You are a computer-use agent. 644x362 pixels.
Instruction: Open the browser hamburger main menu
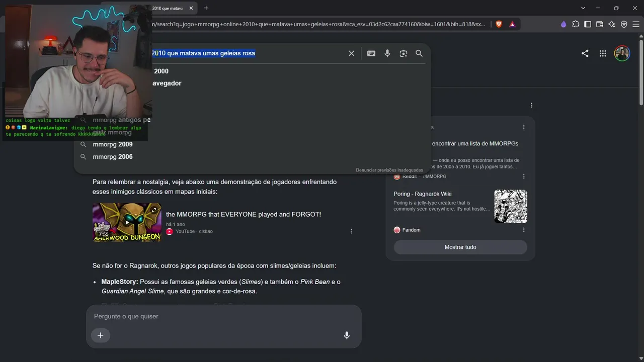tap(636, 24)
